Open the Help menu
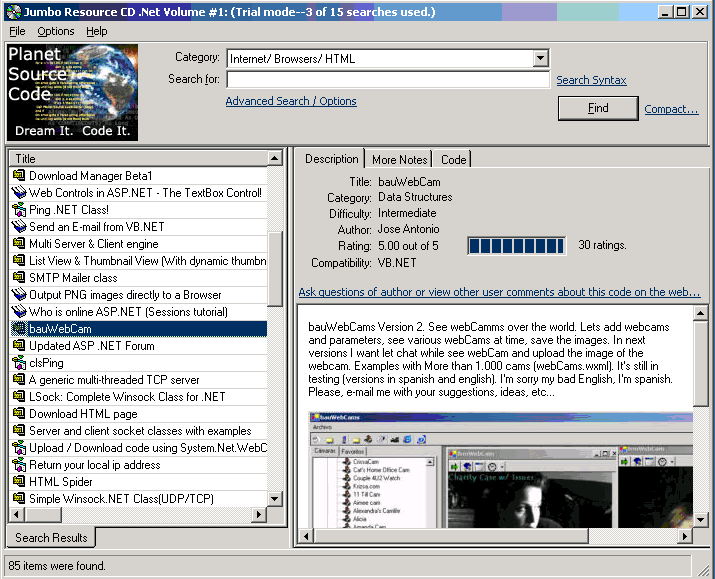This screenshot has height=579, width=715. tap(97, 31)
